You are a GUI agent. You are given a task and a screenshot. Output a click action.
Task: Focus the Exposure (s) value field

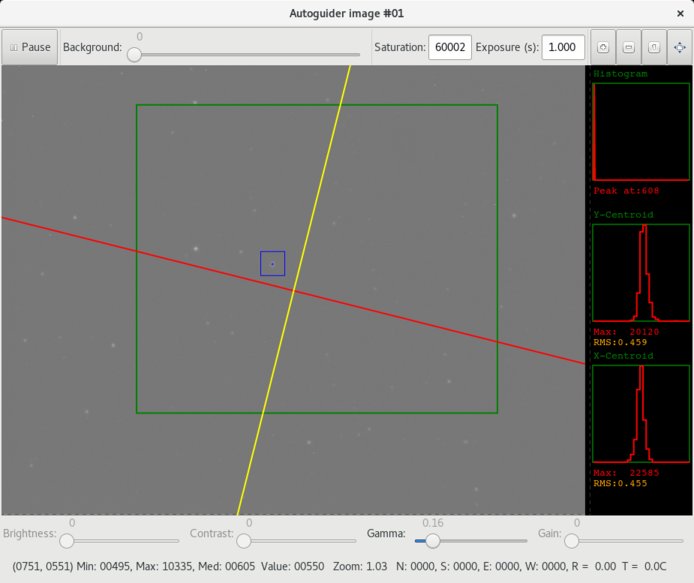point(563,47)
